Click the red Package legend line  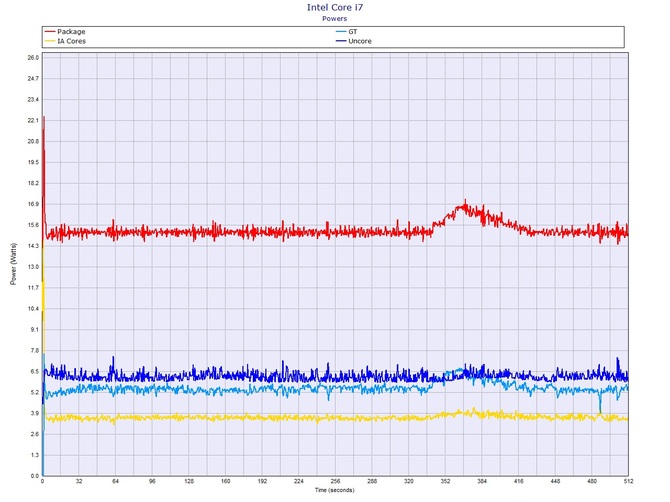pyautogui.click(x=50, y=32)
